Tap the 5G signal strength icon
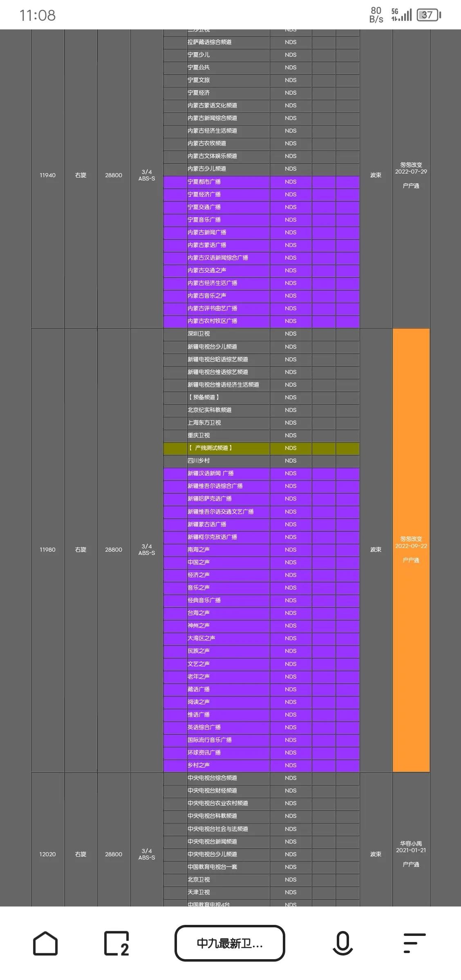The height and width of the screenshot is (980, 461). pyautogui.click(x=401, y=15)
